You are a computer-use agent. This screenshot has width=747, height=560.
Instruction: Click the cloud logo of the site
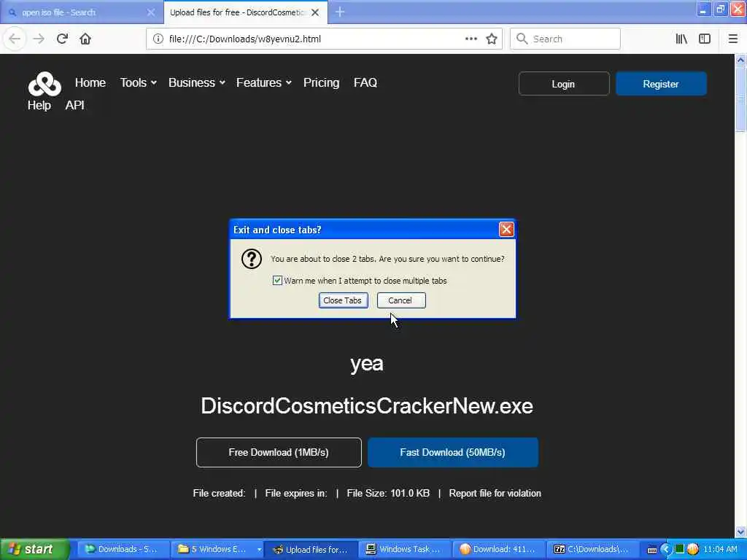44,84
